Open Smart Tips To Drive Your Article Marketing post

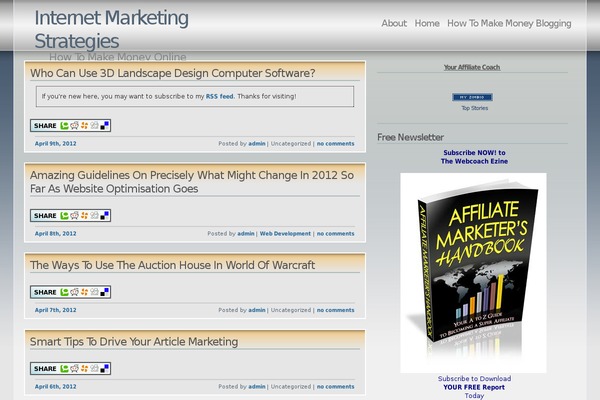134,341
